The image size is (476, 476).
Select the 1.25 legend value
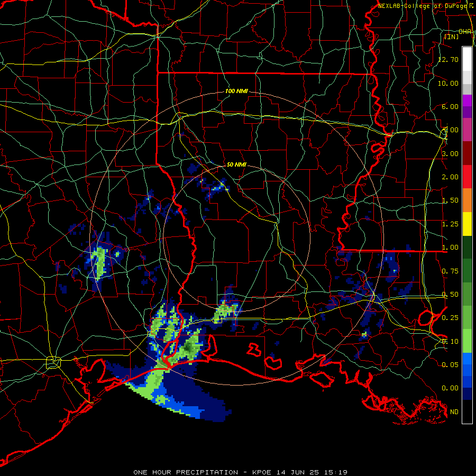[x=450, y=224]
